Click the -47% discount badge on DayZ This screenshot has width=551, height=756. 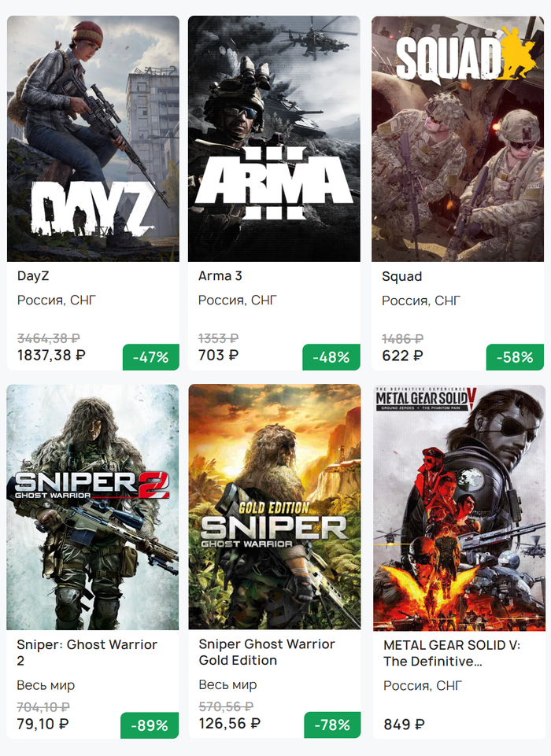150,357
